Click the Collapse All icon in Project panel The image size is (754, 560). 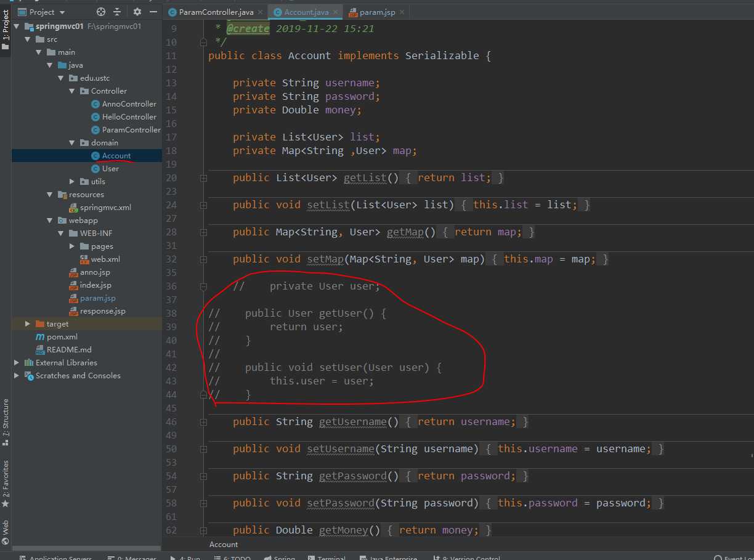coord(117,12)
